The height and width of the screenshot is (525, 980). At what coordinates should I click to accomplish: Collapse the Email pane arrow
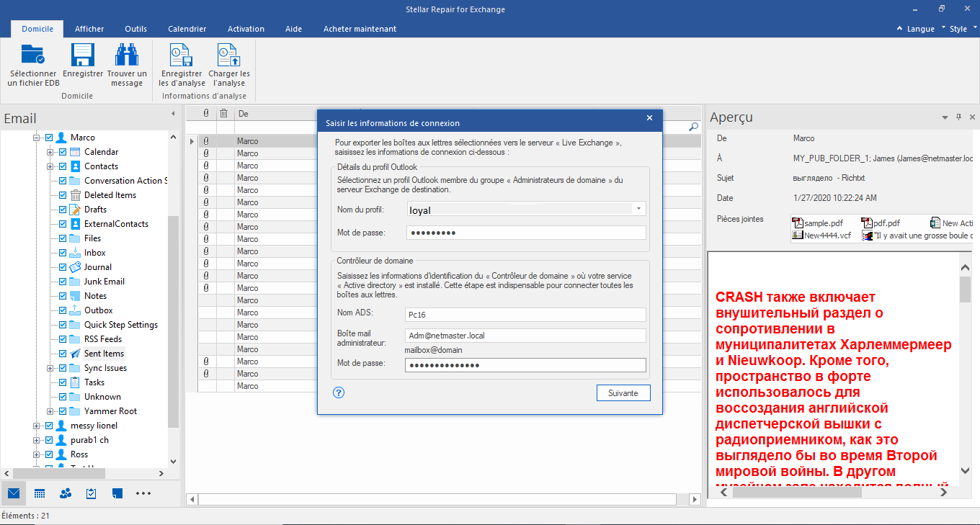click(x=173, y=114)
